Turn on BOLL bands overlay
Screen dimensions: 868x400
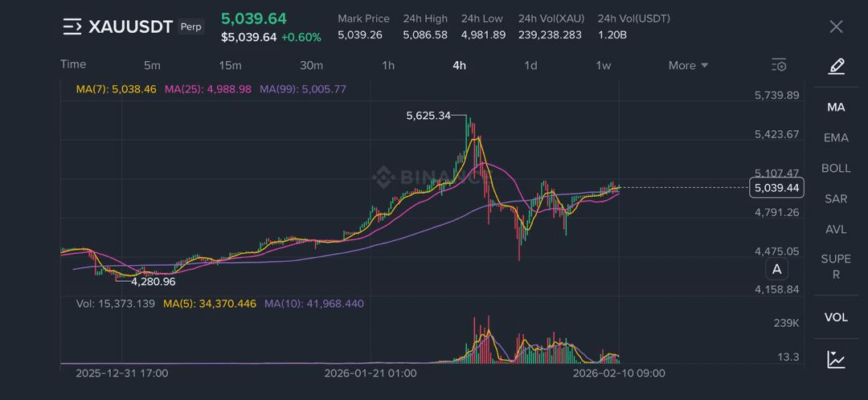click(836, 168)
